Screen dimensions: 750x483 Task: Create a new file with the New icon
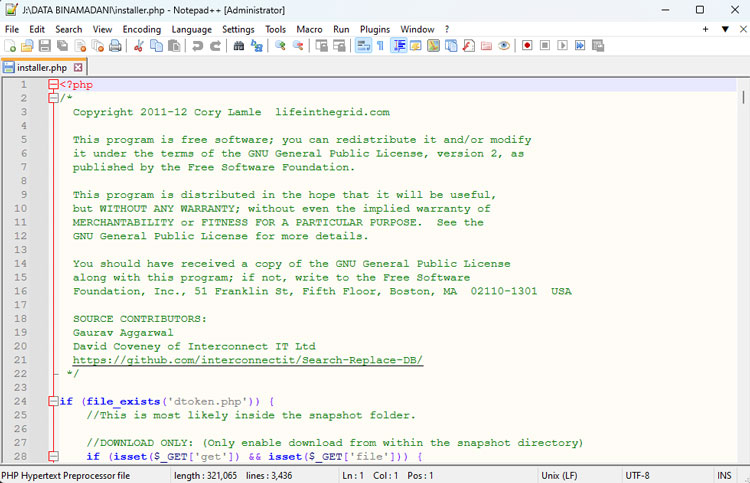tap(10, 46)
